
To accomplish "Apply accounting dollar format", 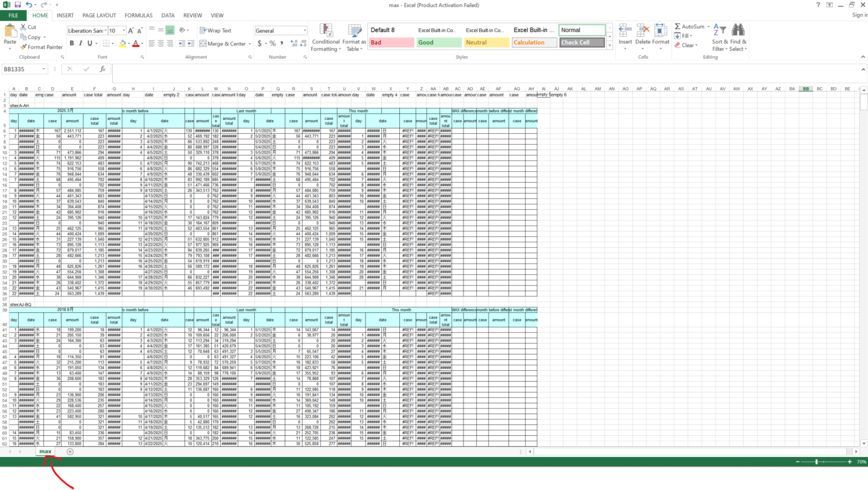I will click(259, 43).
